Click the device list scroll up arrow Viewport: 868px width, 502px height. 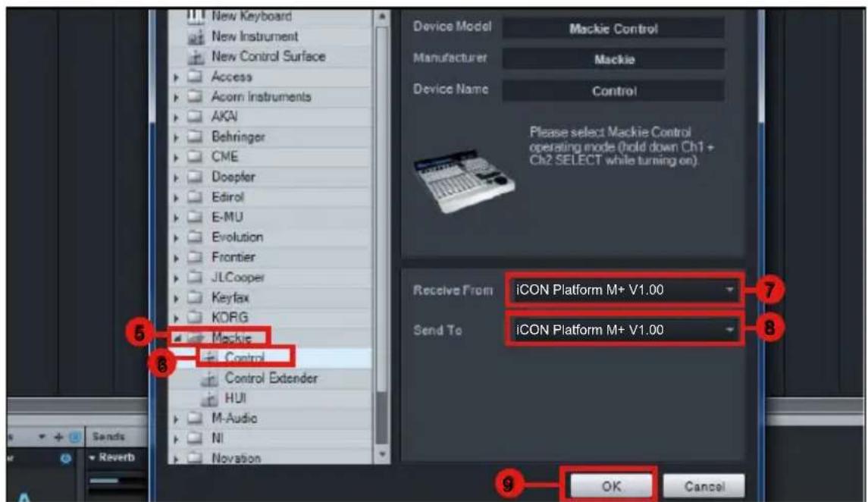[381, 17]
